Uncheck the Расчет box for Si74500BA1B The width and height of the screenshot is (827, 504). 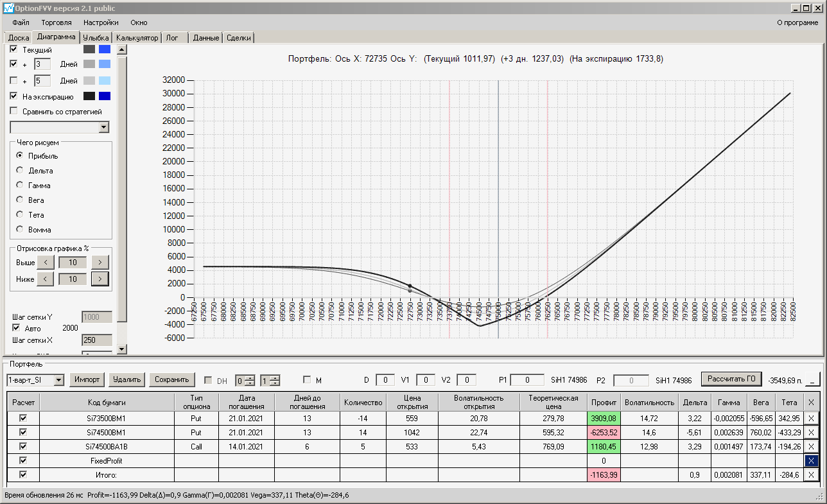tap(24, 446)
